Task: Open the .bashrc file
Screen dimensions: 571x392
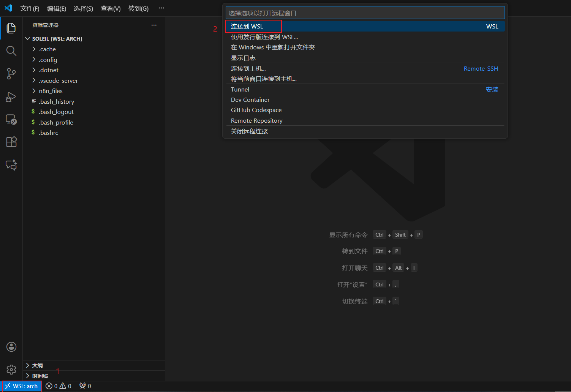Action: click(x=49, y=133)
